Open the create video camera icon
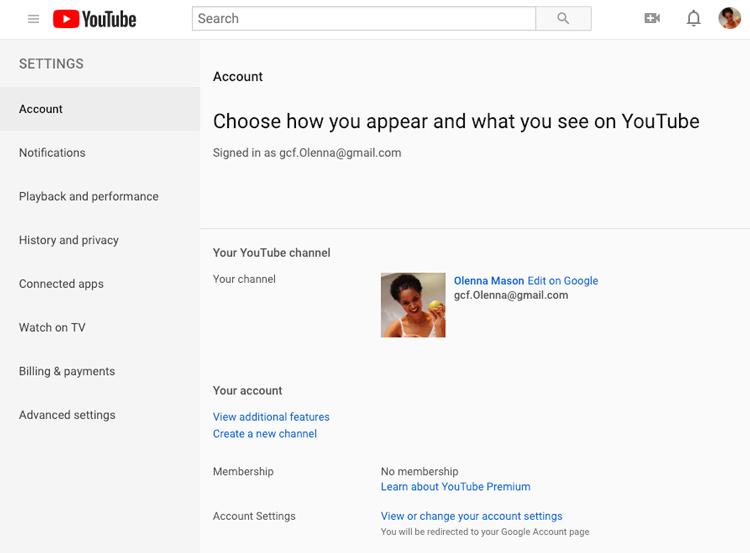The width and height of the screenshot is (750, 553). pyautogui.click(x=652, y=19)
